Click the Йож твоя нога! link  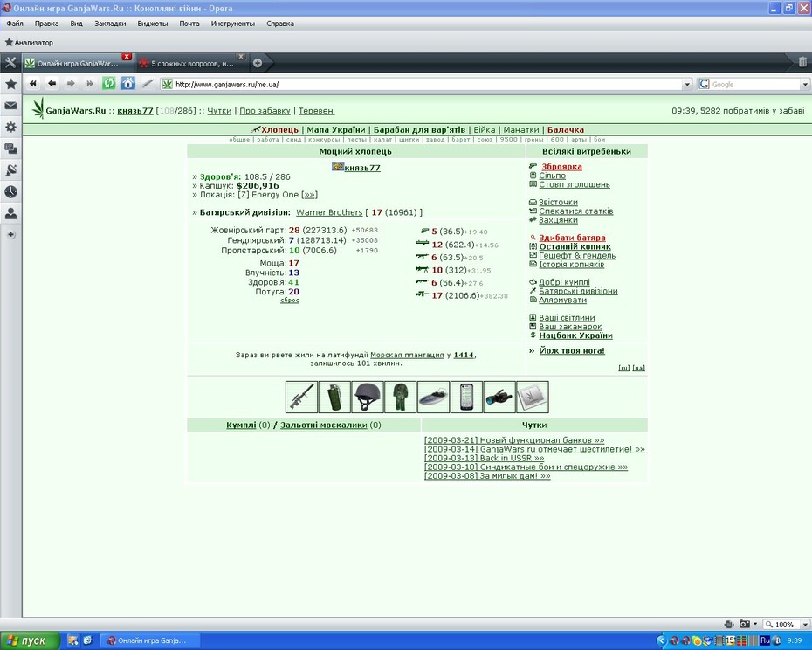coord(572,351)
